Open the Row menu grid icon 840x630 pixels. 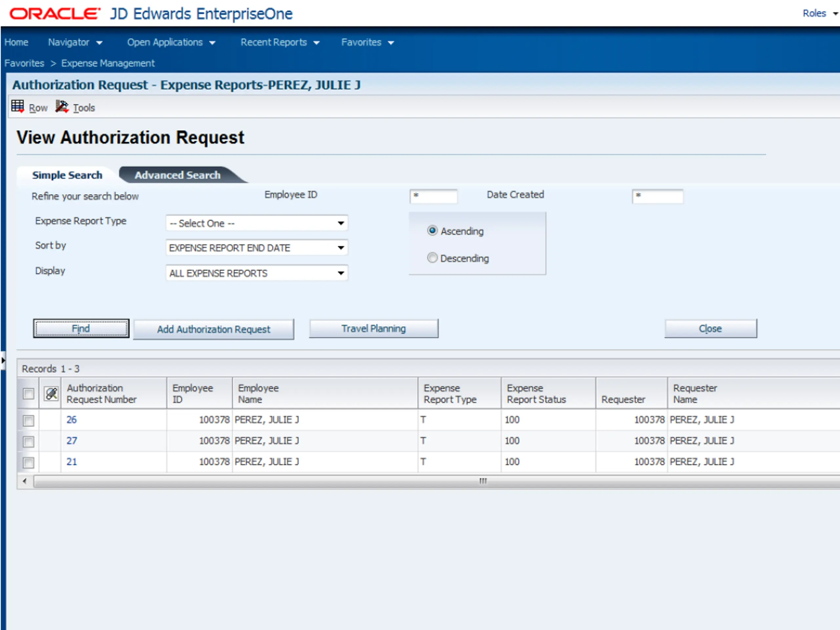17,106
